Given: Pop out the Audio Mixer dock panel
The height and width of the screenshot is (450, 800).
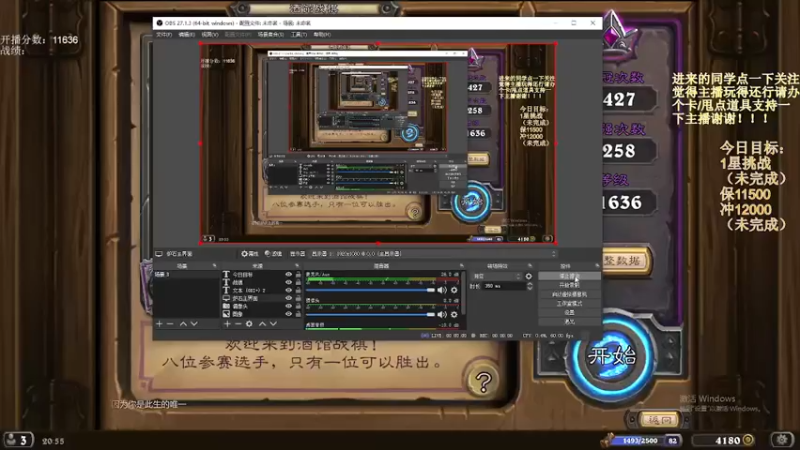Looking at the screenshot, I should pos(461,266).
